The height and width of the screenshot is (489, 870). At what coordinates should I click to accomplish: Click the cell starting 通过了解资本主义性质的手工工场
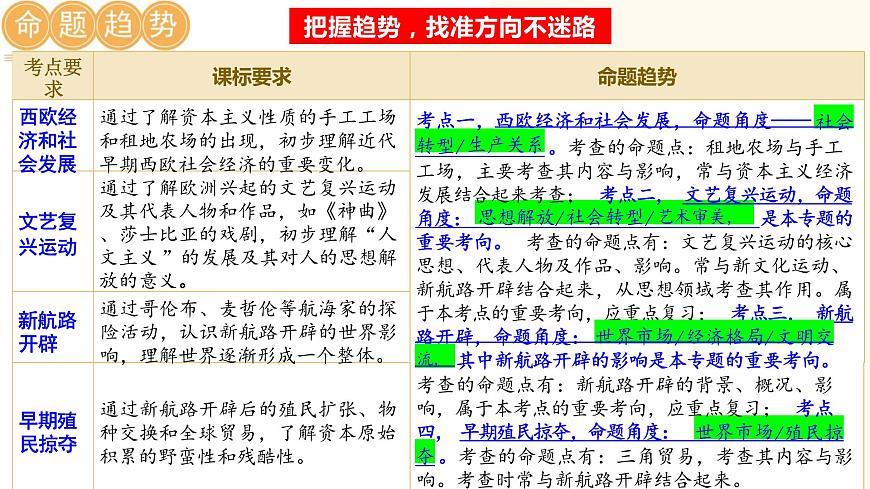coord(248,140)
